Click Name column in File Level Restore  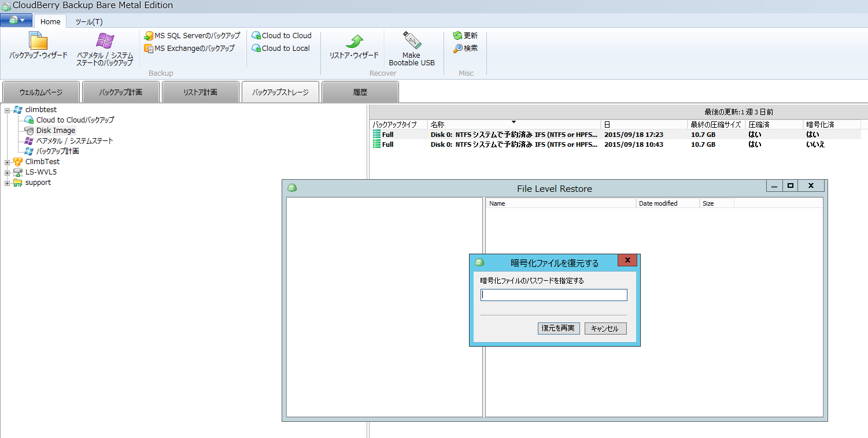[x=561, y=203]
